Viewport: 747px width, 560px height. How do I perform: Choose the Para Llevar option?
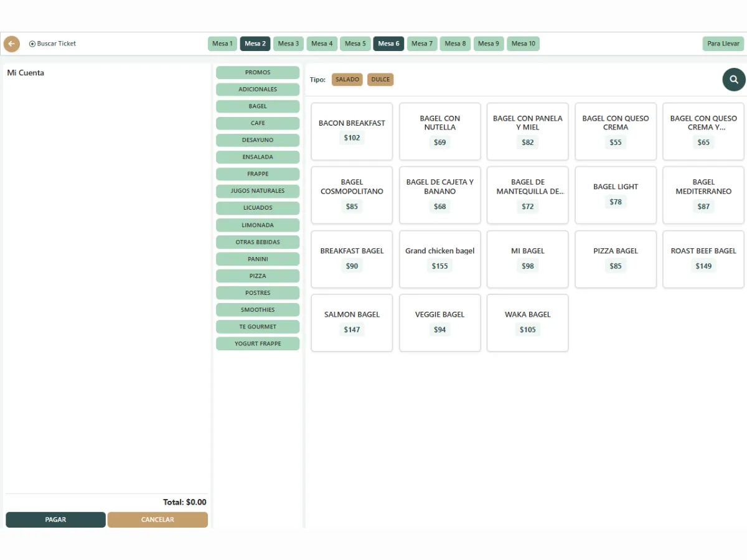point(723,44)
